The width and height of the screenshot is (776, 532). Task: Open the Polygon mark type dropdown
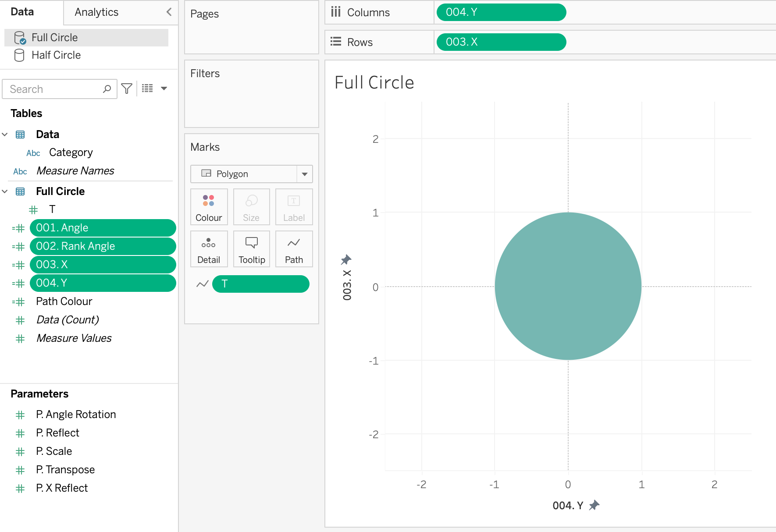pyautogui.click(x=304, y=174)
